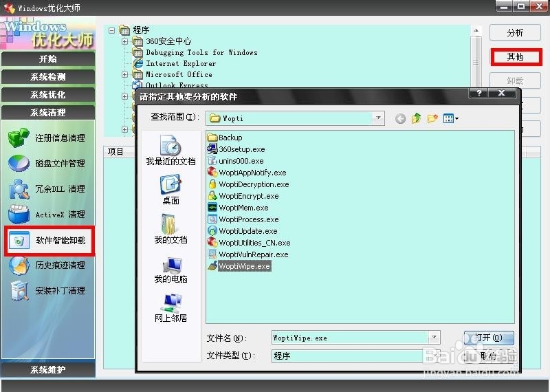Expand the Microsoft Office tree node

click(x=124, y=74)
